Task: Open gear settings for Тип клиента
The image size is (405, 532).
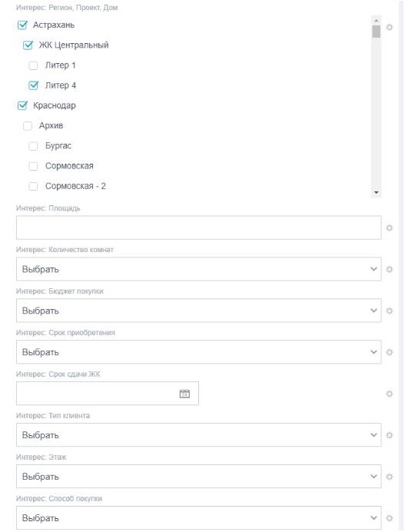Action: coord(390,435)
